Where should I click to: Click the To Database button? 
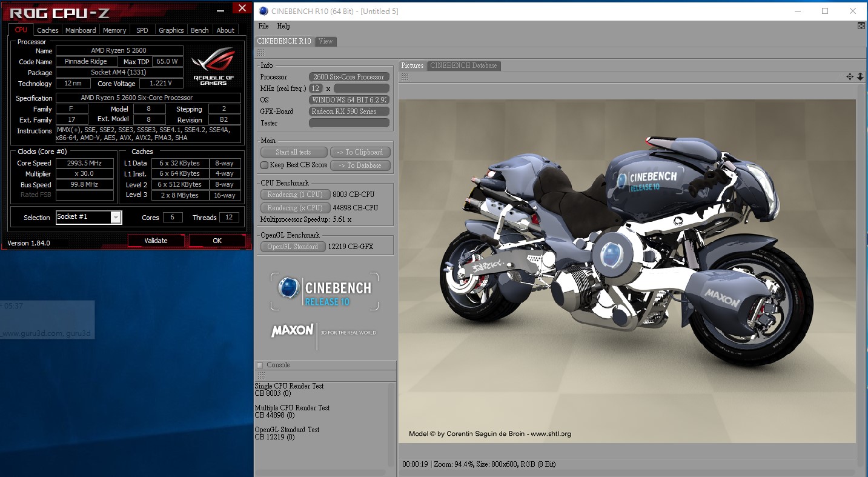(x=360, y=165)
